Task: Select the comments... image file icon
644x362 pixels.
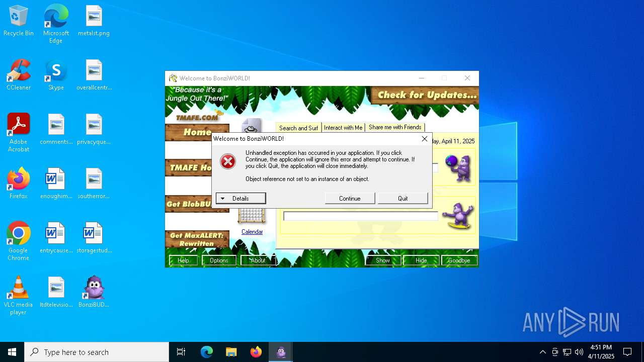Action: click(56, 130)
